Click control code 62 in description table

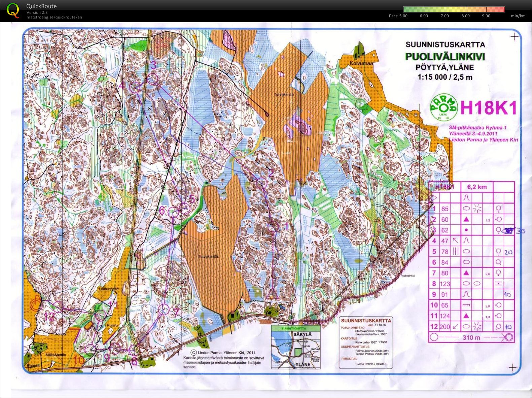click(445, 230)
